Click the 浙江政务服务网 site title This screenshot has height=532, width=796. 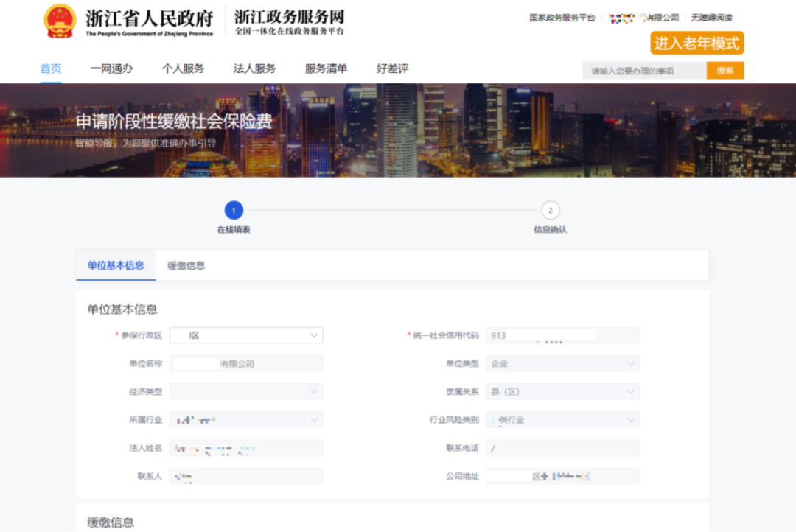(290, 17)
